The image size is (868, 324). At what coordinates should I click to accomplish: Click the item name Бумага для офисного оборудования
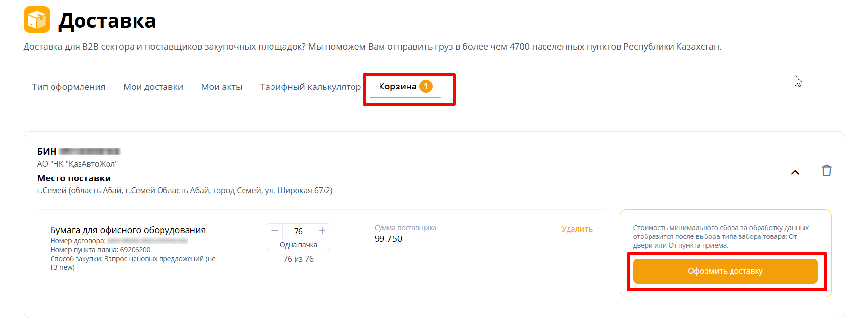[x=128, y=230]
